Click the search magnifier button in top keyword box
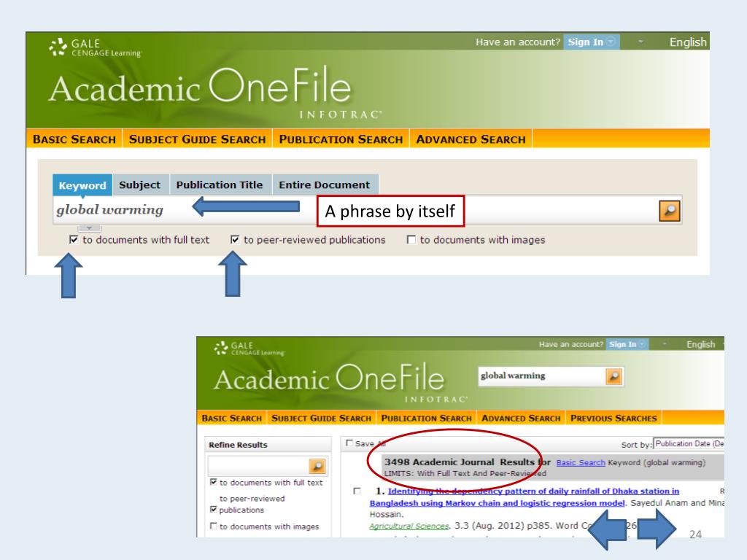The height and width of the screenshot is (560, 747). pyautogui.click(x=670, y=211)
